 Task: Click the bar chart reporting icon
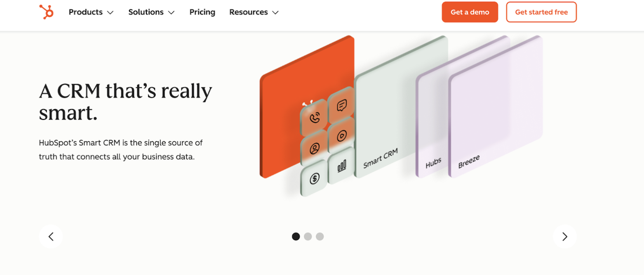tap(341, 166)
